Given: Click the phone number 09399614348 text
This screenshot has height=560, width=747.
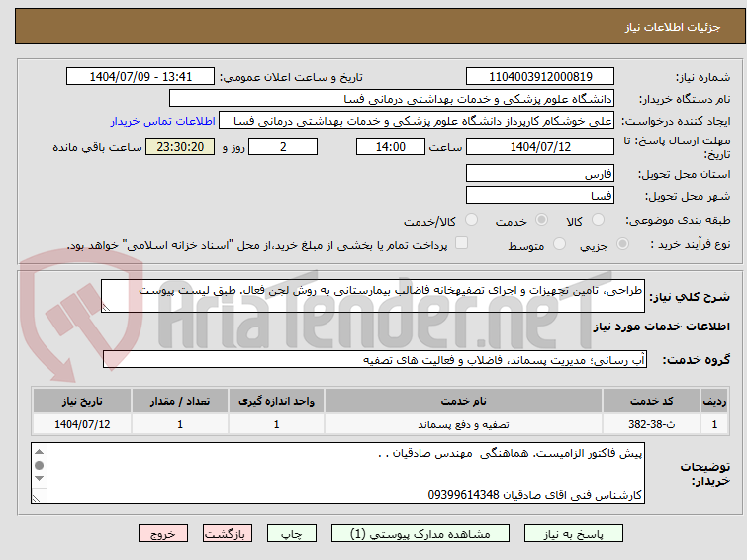Looking at the screenshot, I should point(463,495).
